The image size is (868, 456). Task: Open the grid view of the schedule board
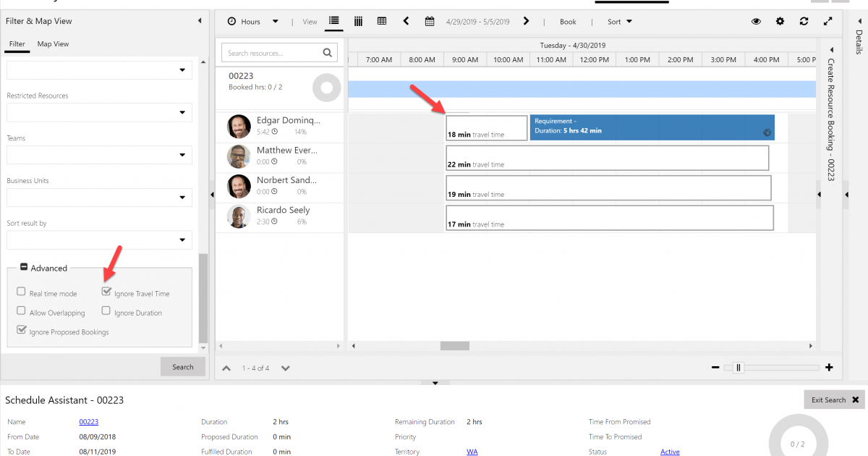pos(382,22)
